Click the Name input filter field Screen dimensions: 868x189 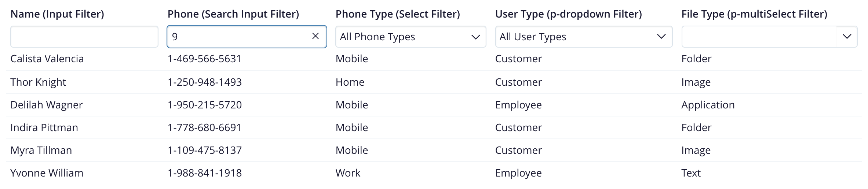click(84, 37)
